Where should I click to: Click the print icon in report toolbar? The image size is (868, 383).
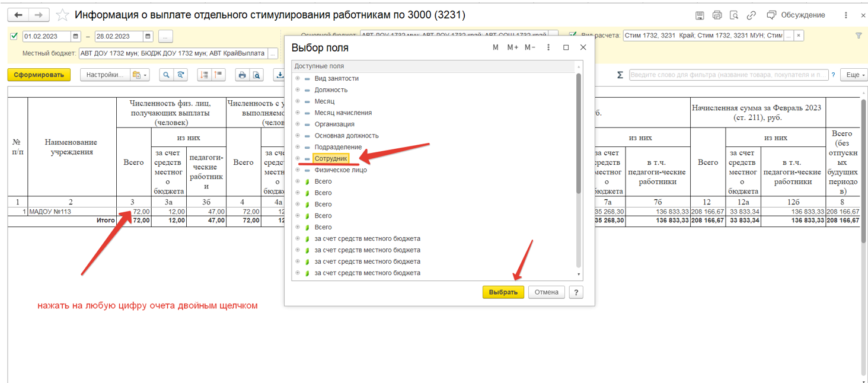[242, 75]
